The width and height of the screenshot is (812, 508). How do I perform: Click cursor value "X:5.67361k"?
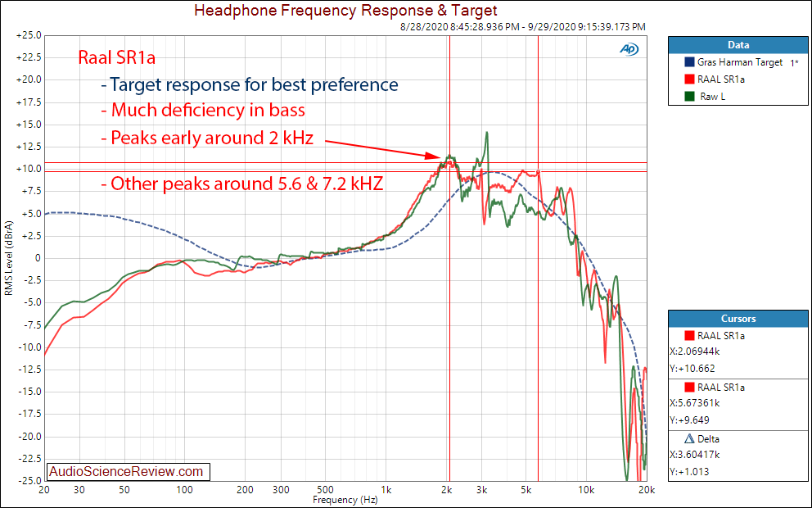coord(694,403)
